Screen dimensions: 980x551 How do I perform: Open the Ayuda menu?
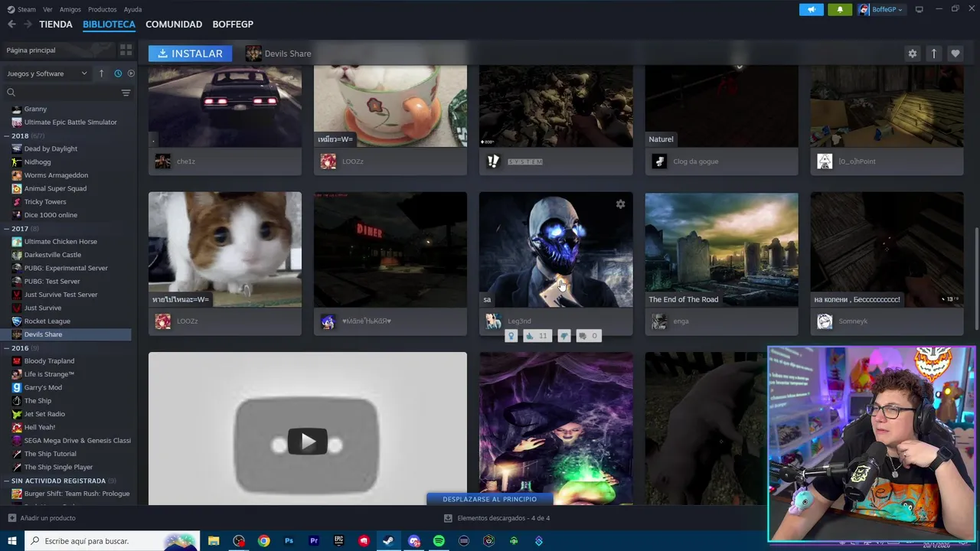click(x=132, y=9)
